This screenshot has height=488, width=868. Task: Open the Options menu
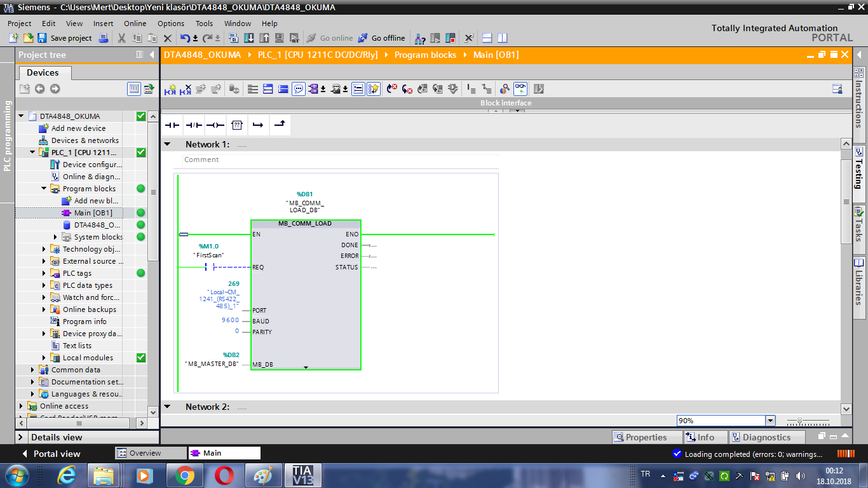171,24
